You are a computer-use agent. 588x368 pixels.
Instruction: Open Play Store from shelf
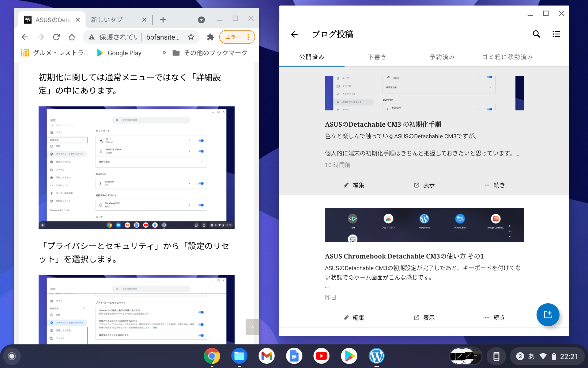click(x=349, y=356)
